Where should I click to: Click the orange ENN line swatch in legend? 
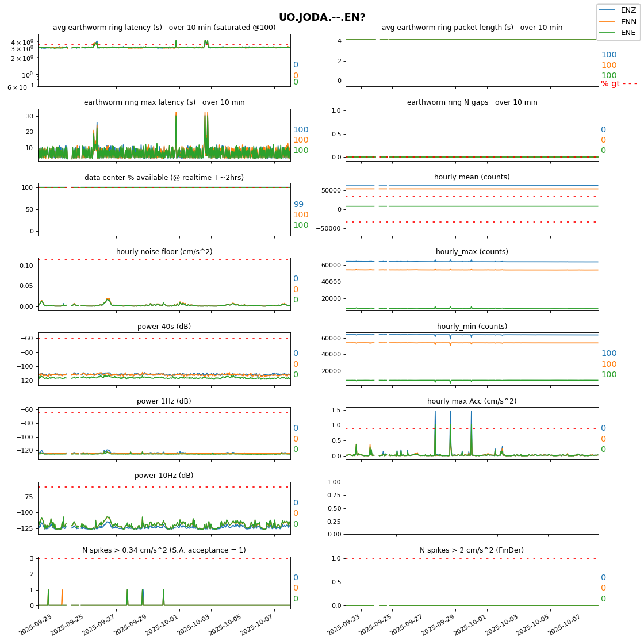(x=608, y=21)
